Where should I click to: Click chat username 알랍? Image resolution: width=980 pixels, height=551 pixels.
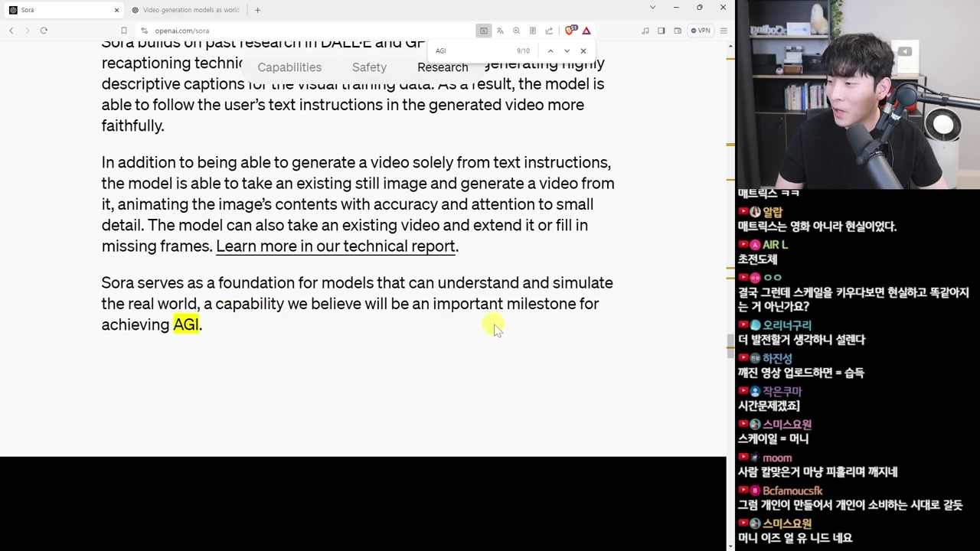pyautogui.click(x=773, y=212)
